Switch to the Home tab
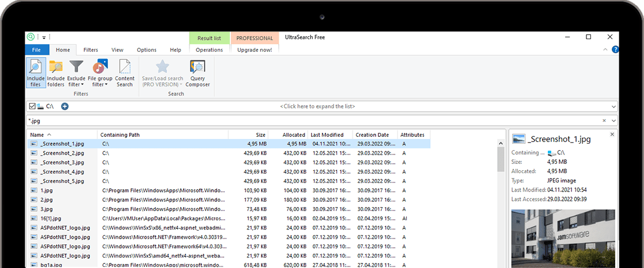Image resolution: width=644 pixels, height=268 pixels. coord(63,50)
